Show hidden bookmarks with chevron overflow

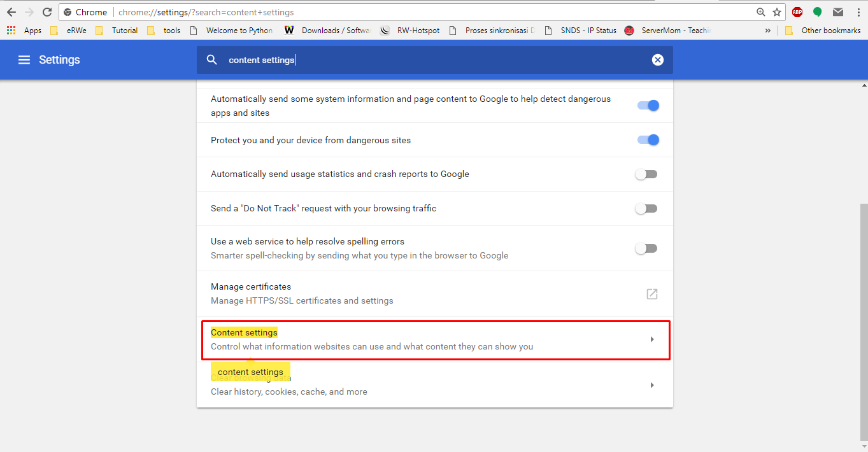point(767,30)
